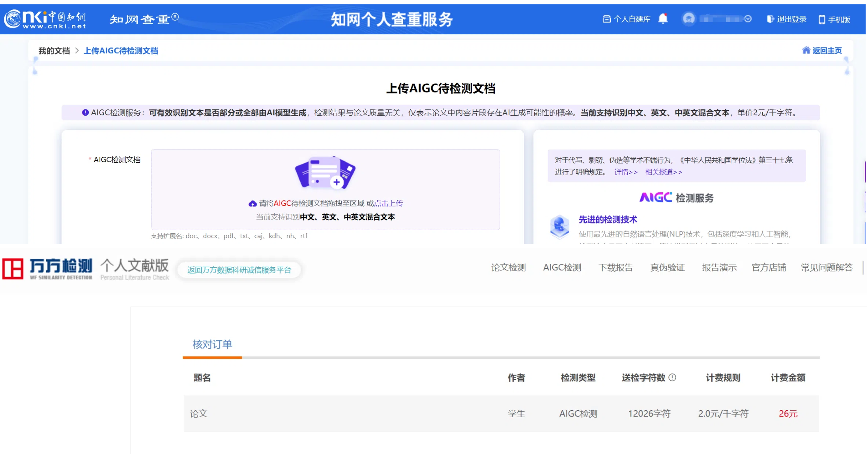Click 返回万方数据科研诚信服务平台 button
This screenshot has width=868, height=454.
click(239, 270)
